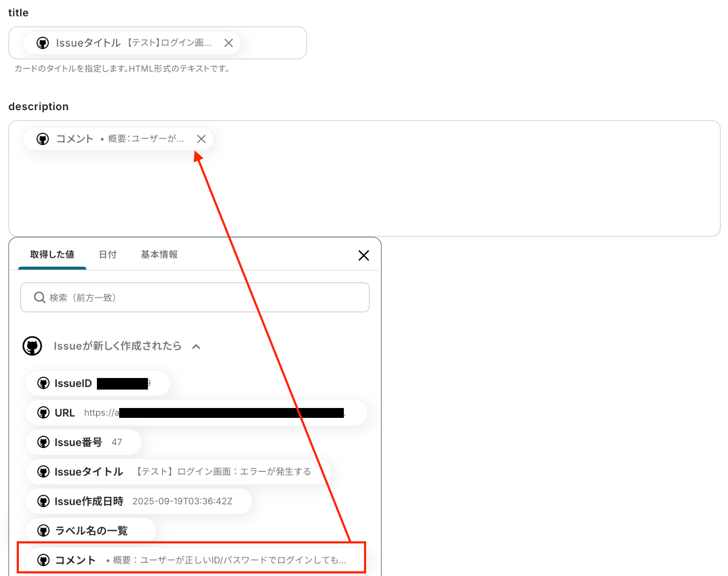Insert the Issue番号 47 value
The height and width of the screenshot is (576, 728).
[83, 442]
